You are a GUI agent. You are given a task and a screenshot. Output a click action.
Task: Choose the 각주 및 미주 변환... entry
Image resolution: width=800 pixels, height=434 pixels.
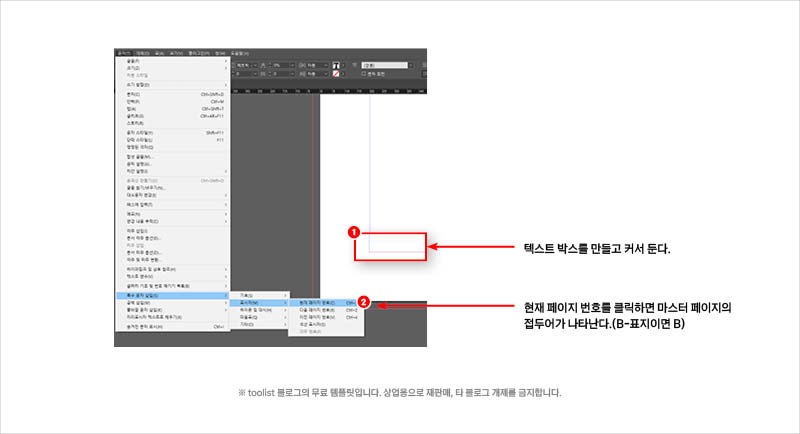click(172, 260)
